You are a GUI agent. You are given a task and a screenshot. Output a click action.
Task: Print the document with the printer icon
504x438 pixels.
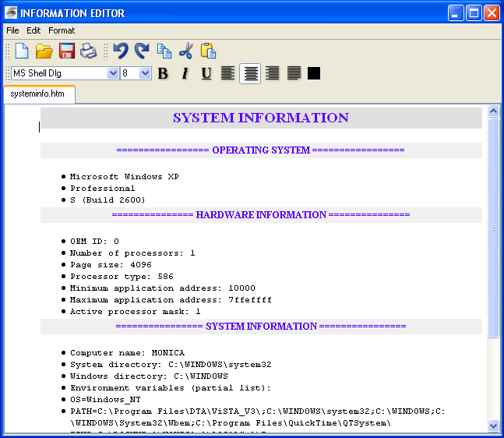coord(88,51)
